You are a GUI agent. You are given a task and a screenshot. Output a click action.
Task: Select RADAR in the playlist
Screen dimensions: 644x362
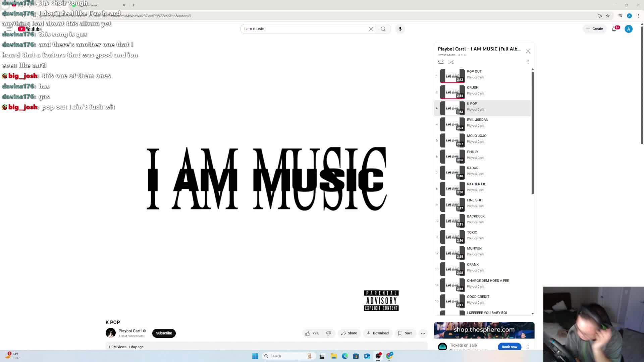pyautogui.click(x=483, y=173)
